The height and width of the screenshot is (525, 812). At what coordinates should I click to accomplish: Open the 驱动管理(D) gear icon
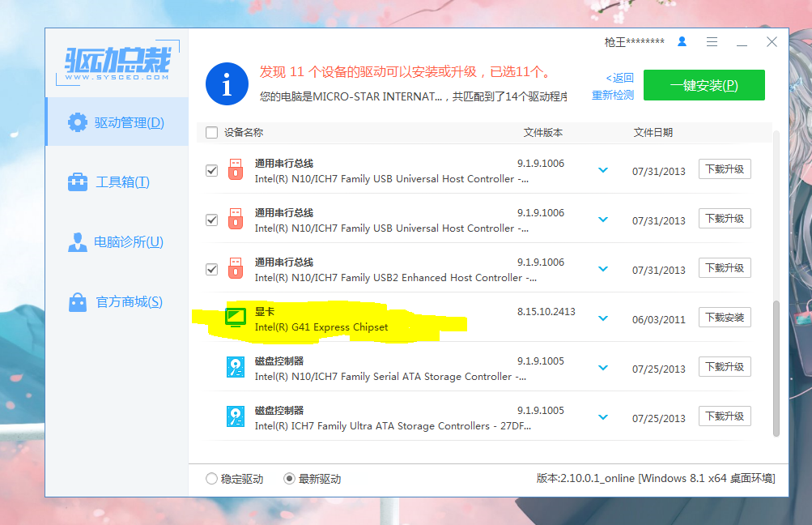pos(78,122)
